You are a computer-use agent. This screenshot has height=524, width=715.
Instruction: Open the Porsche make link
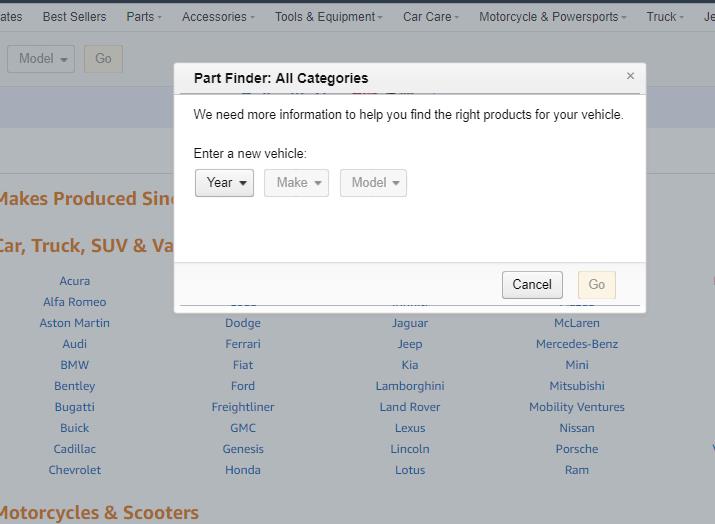tap(577, 449)
